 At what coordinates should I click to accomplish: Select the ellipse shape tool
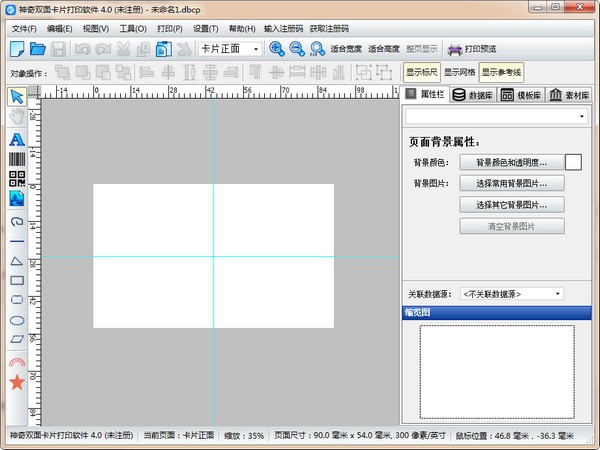[x=16, y=320]
